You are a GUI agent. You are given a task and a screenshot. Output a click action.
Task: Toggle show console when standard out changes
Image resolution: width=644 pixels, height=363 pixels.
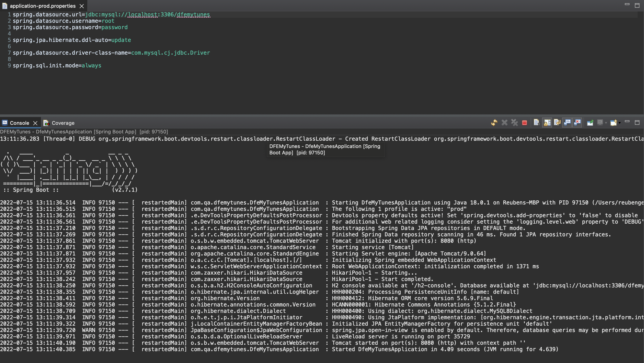(567, 123)
